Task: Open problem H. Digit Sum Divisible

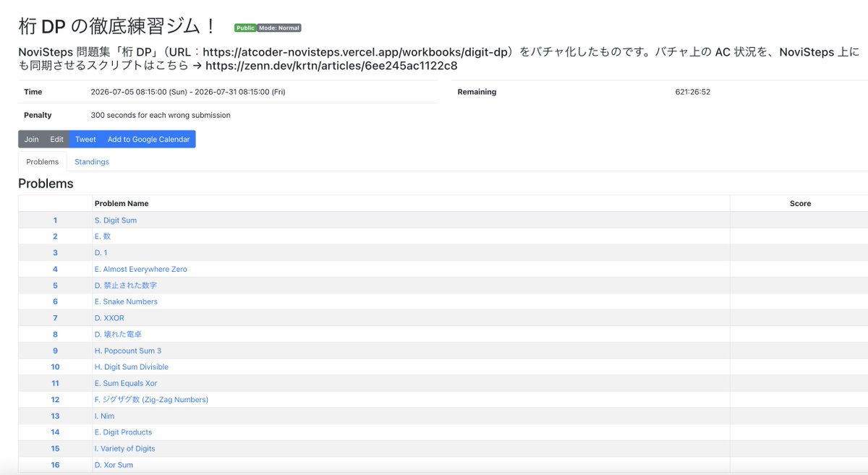Action: click(x=132, y=367)
